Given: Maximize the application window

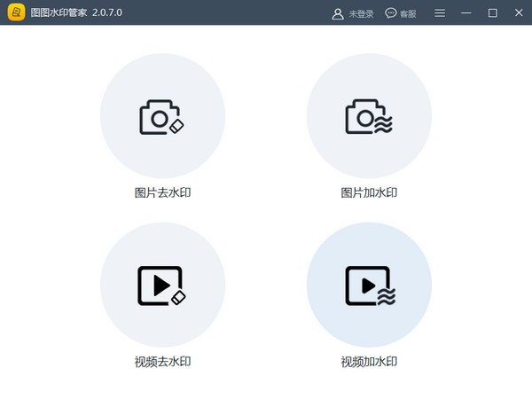Looking at the screenshot, I should [x=492, y=13].
